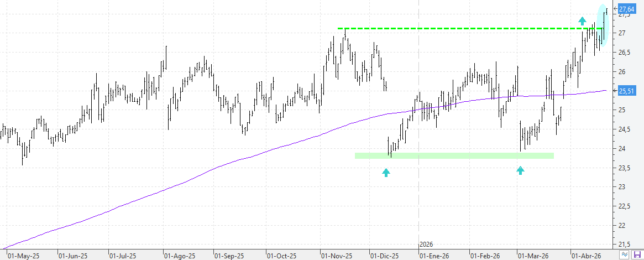Select the light green support zone rectangle
The height and width of the screenshot is (260, 644).
453,155
